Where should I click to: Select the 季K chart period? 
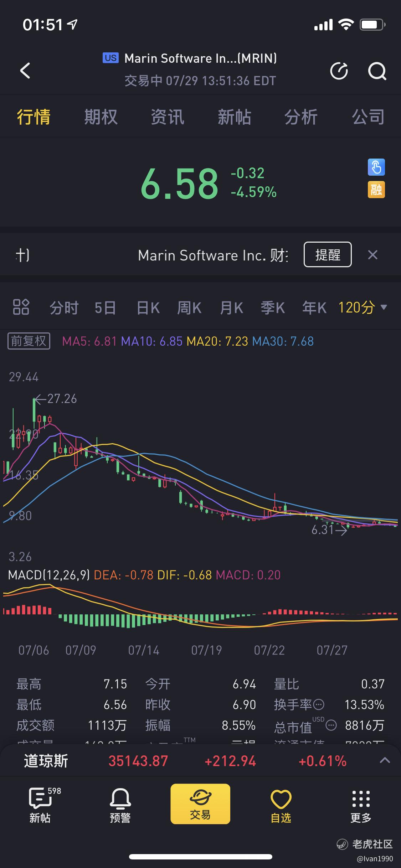273,307
